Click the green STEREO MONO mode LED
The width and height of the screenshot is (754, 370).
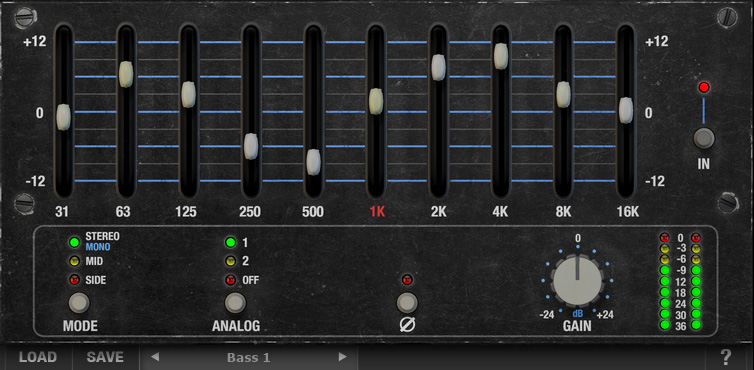click(x=75, y=242)
